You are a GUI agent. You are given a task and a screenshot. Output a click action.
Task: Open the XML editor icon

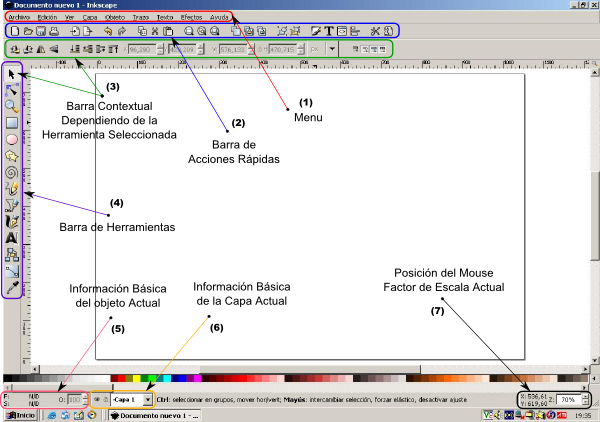coord(342,31)
